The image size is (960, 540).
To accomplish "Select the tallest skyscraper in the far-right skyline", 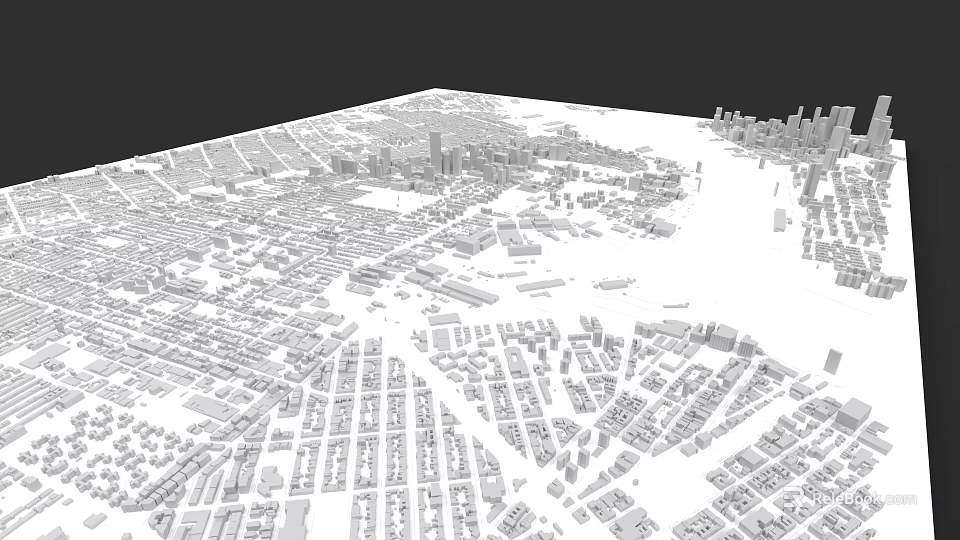I will tap(880, 119).
